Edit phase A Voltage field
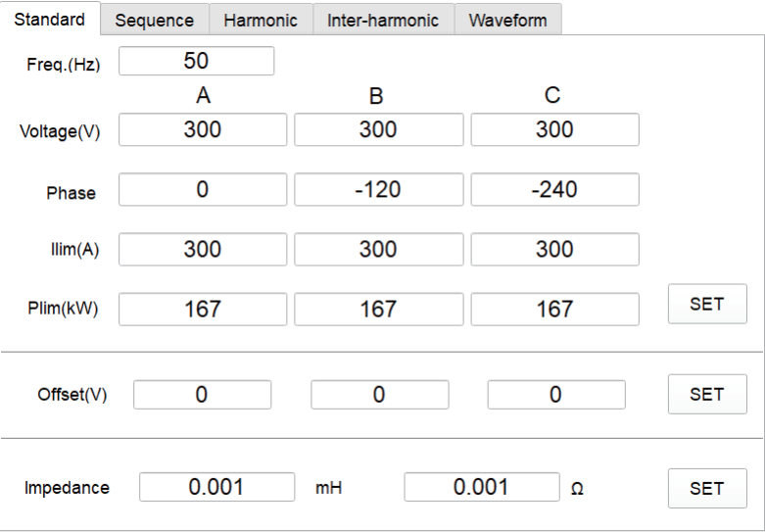The image size is (765, 532). point(203,129)
